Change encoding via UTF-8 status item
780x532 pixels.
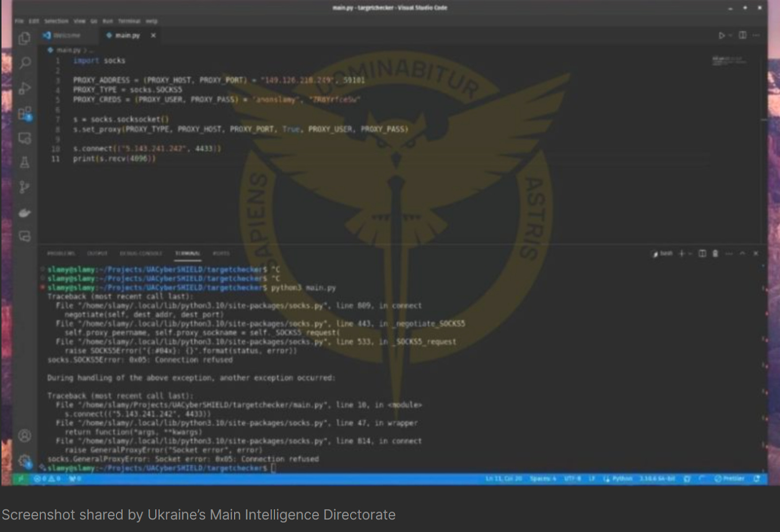(x=572, y=479)
